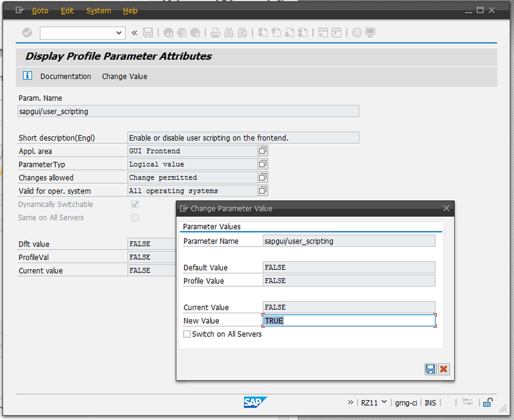Toggle INS insert mode in status bar

click(430, 403)
